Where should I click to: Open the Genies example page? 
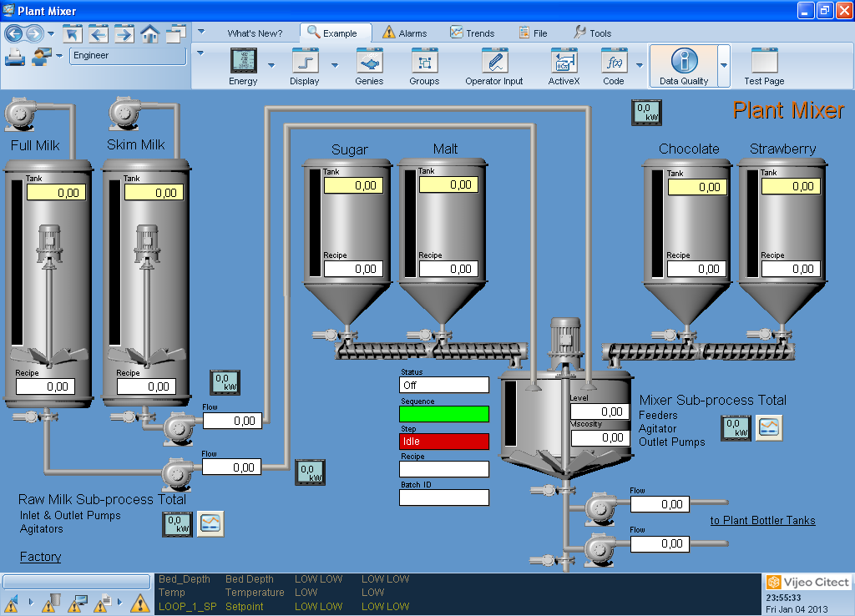[x=369, y=63]
